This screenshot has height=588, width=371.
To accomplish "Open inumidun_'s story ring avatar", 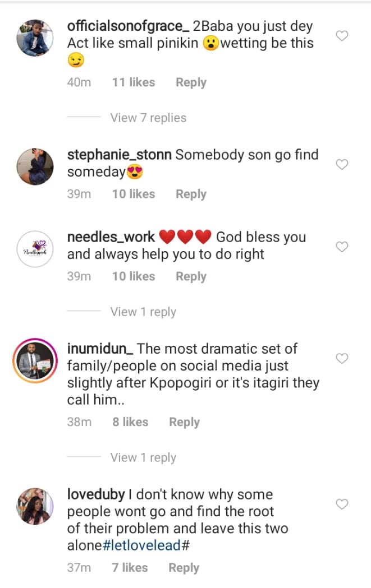I will (35, 360).
